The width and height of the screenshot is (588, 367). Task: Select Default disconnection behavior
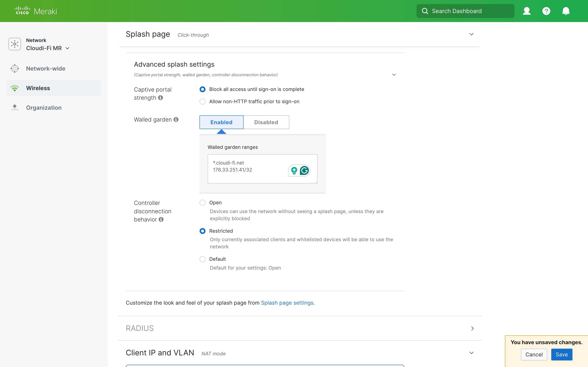(202, 259)
